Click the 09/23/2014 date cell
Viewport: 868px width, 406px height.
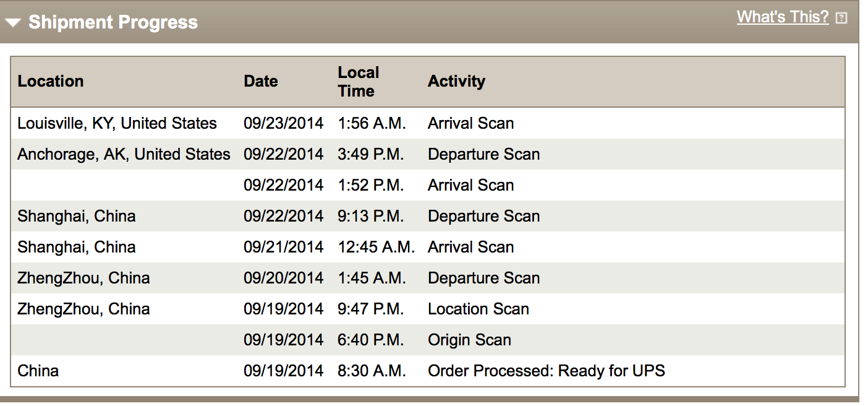coord(283,123)
